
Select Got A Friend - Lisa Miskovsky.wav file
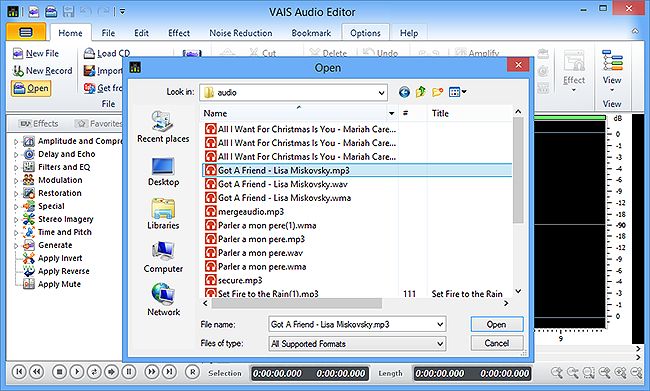point(283,184)
